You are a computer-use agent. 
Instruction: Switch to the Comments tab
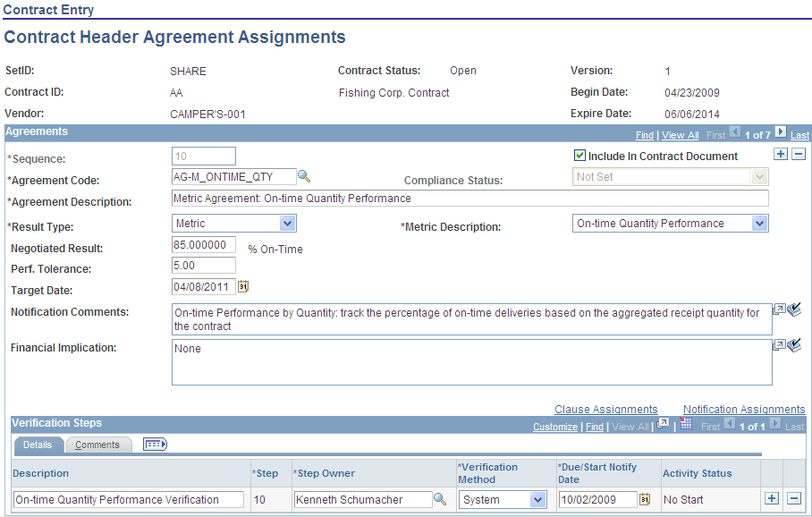pyautogui.click(x=98, y=445)
